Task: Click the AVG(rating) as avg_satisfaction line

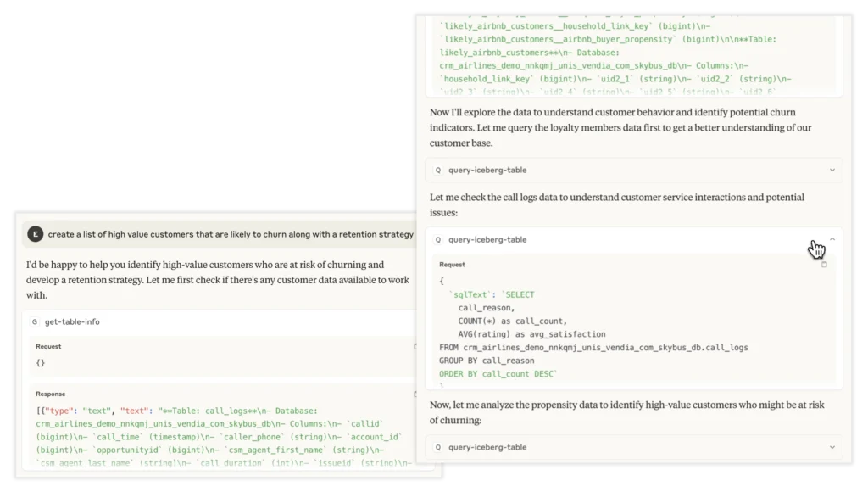Action: point(531,334)
